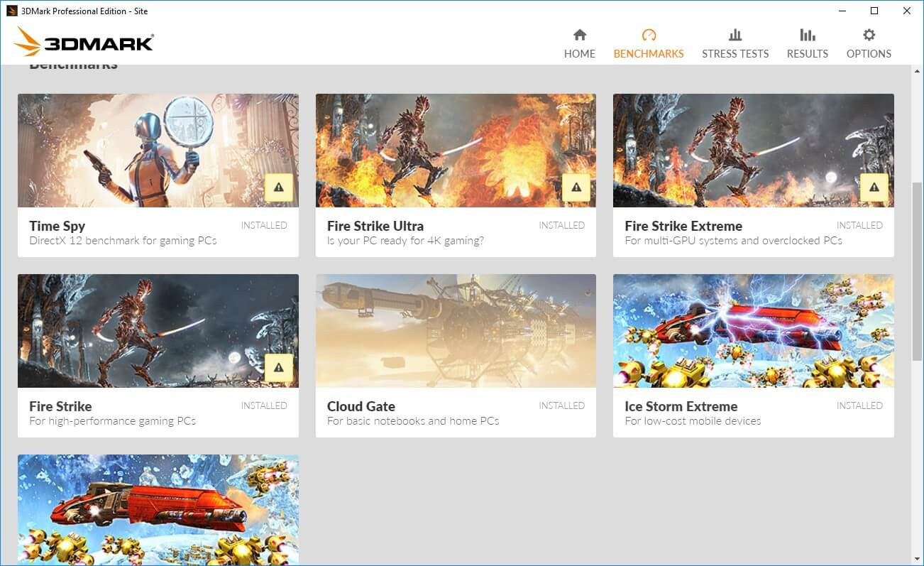Go to the STRESS TESTS tab label

click(735, 53)
